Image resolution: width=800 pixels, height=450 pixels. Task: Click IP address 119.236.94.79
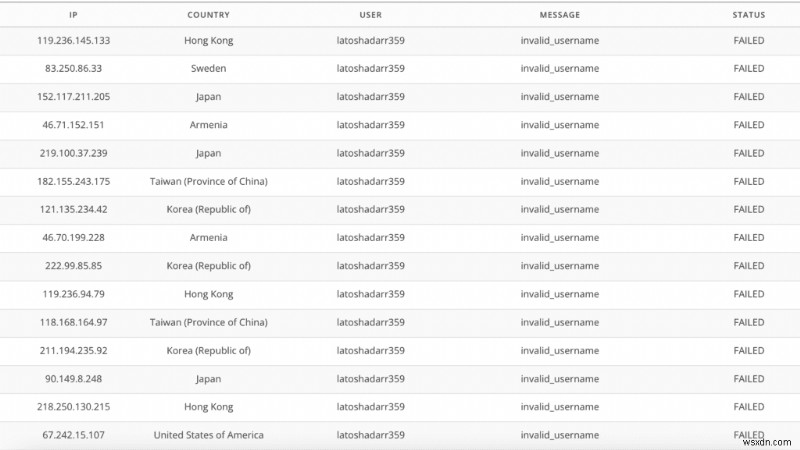(74, 294)
